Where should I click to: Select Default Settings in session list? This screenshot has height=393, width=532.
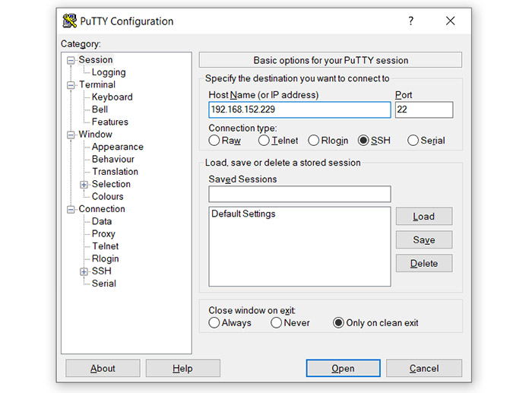point(243,214)
